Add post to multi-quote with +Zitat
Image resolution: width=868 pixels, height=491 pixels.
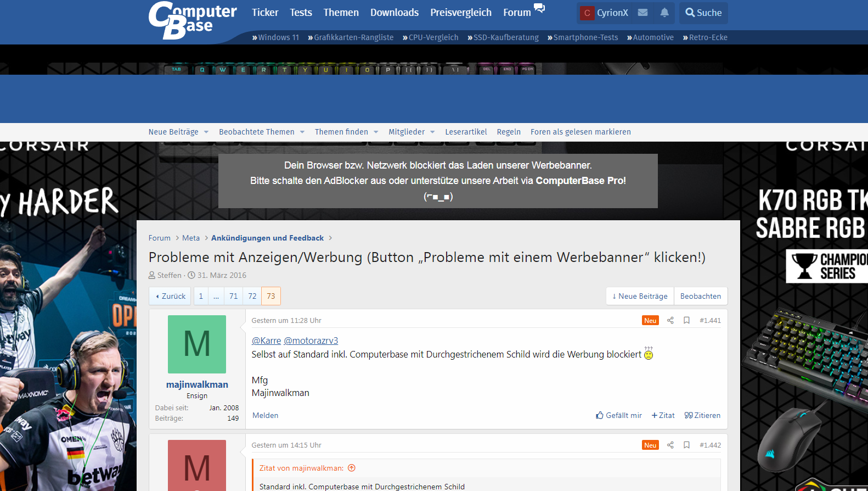pos(663,415)
